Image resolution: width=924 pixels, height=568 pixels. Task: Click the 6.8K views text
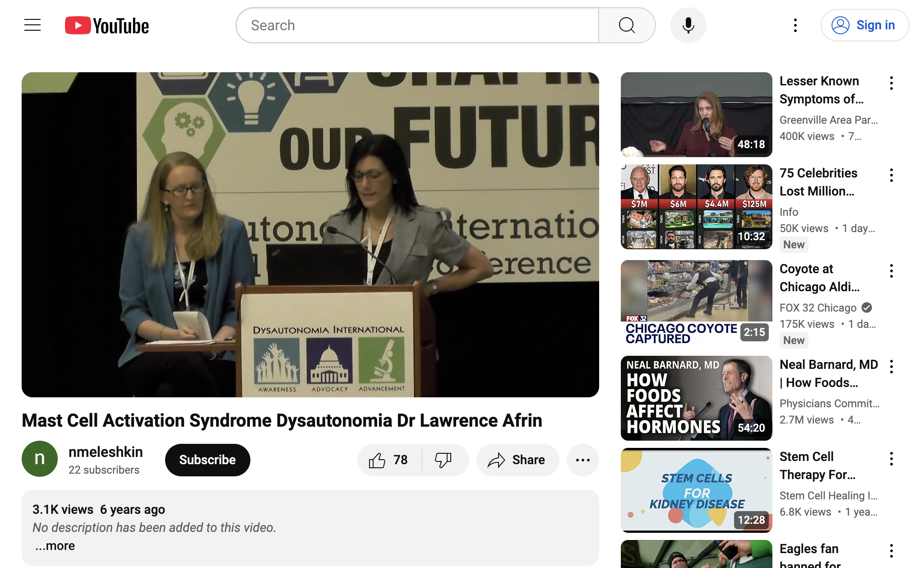click(805, 512)
